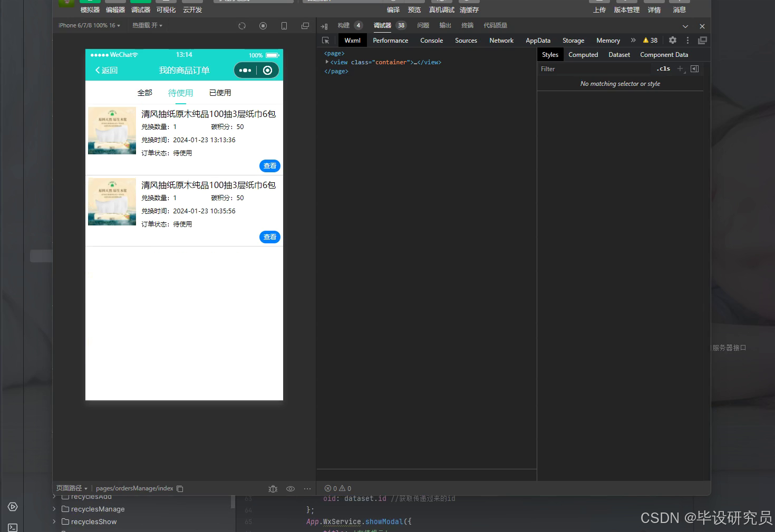Open the Computed styles tab
Viewport: 775px width, 532px height.
583,55
